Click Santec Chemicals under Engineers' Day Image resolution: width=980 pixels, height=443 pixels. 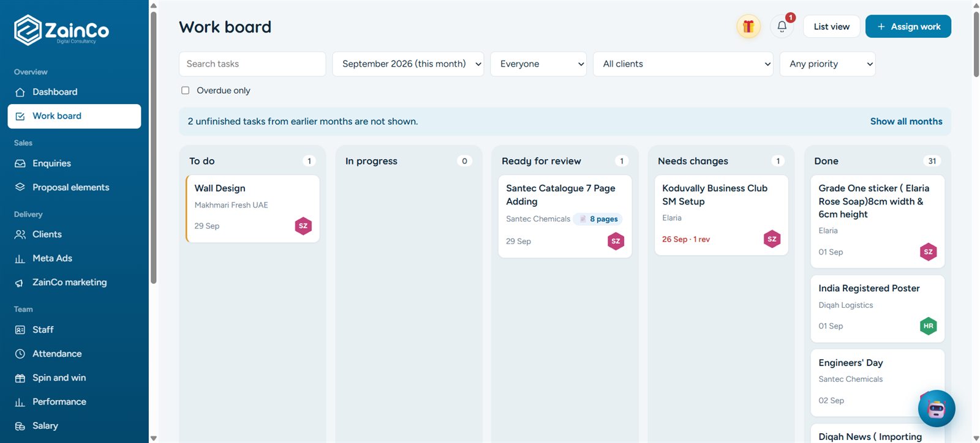(850, 379)
